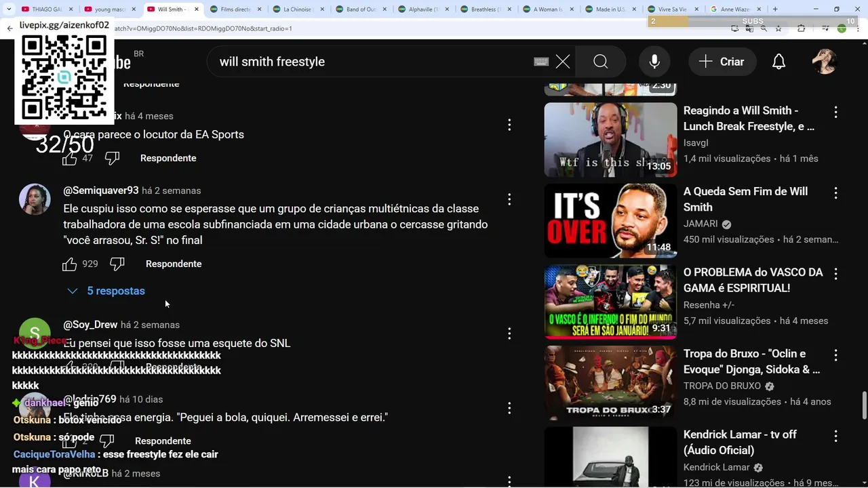The image size is (868, 488).
Task: Click the page vertical scrollbar thumb
Action: 863,405
